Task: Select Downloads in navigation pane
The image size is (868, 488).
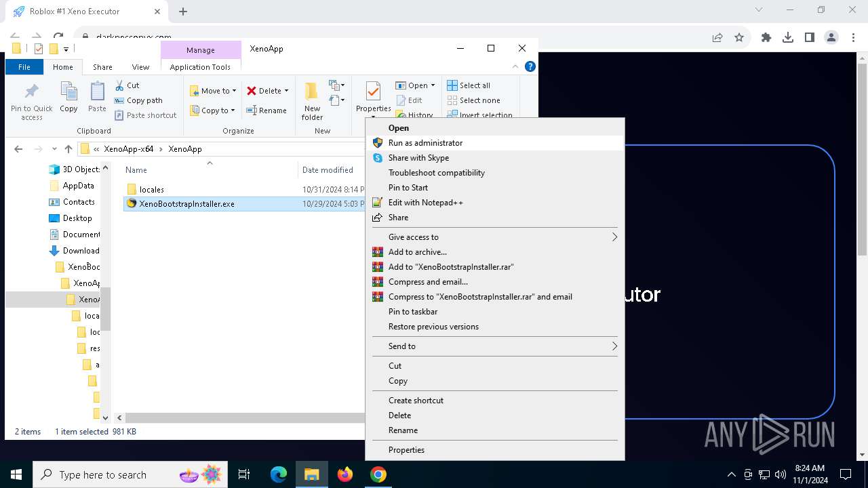Action: click(75, 251)
